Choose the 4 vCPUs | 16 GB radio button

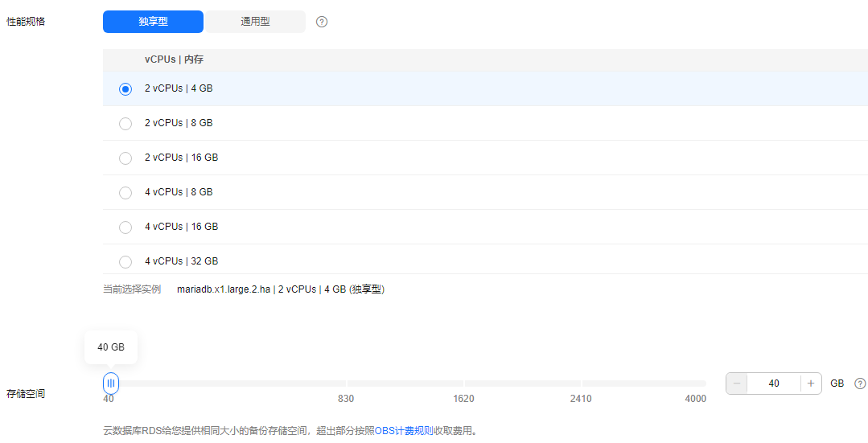[125, 227]
